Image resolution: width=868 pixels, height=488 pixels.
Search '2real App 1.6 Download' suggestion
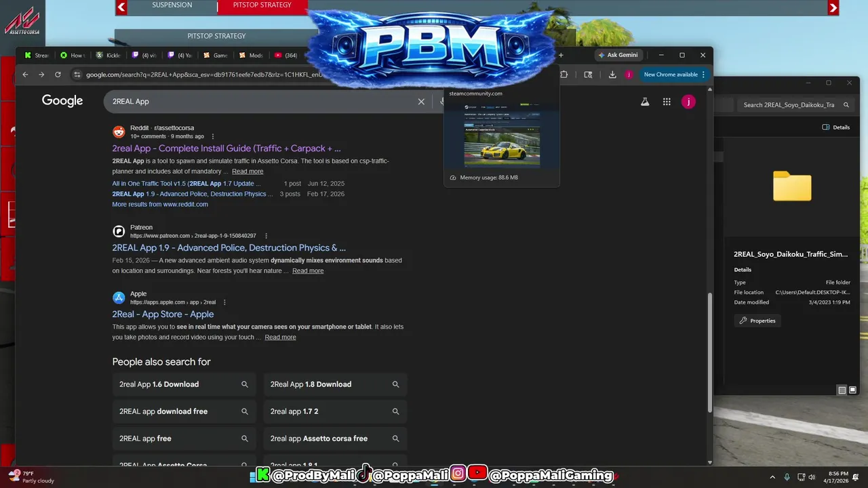pyautogui.click(x=184, y=384)
